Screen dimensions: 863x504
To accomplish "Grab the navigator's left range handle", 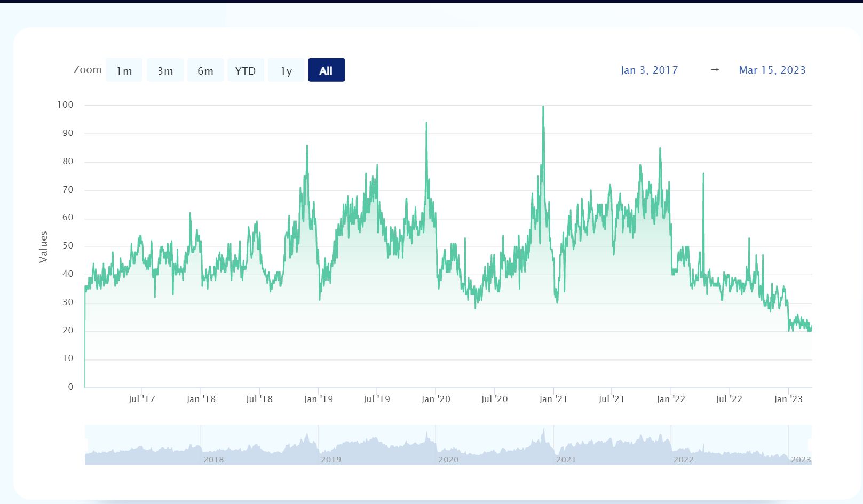I will coord(85,445).
